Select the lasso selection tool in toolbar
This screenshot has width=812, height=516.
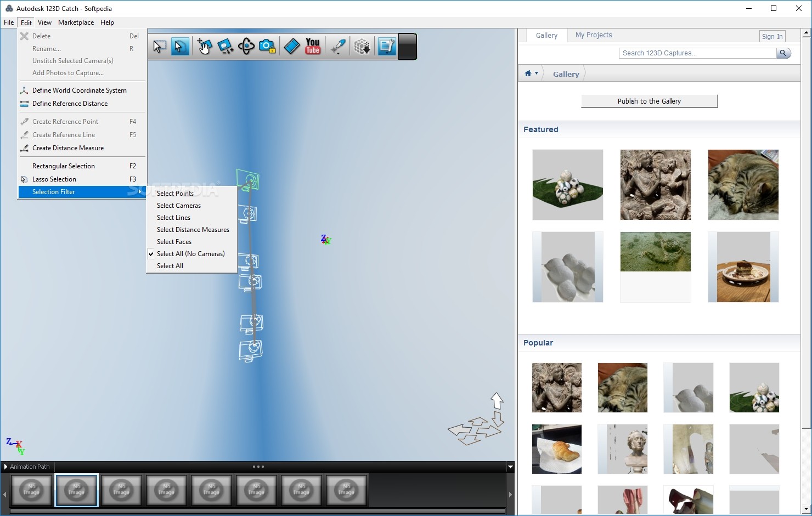180,47
